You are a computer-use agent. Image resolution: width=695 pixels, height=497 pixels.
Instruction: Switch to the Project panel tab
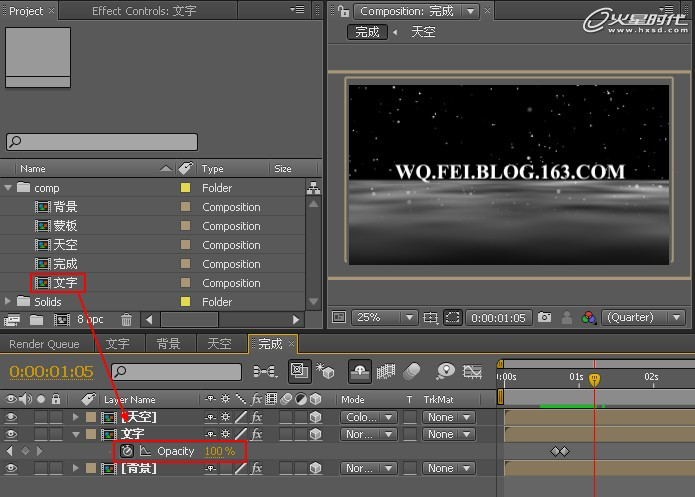click(26, 11)
